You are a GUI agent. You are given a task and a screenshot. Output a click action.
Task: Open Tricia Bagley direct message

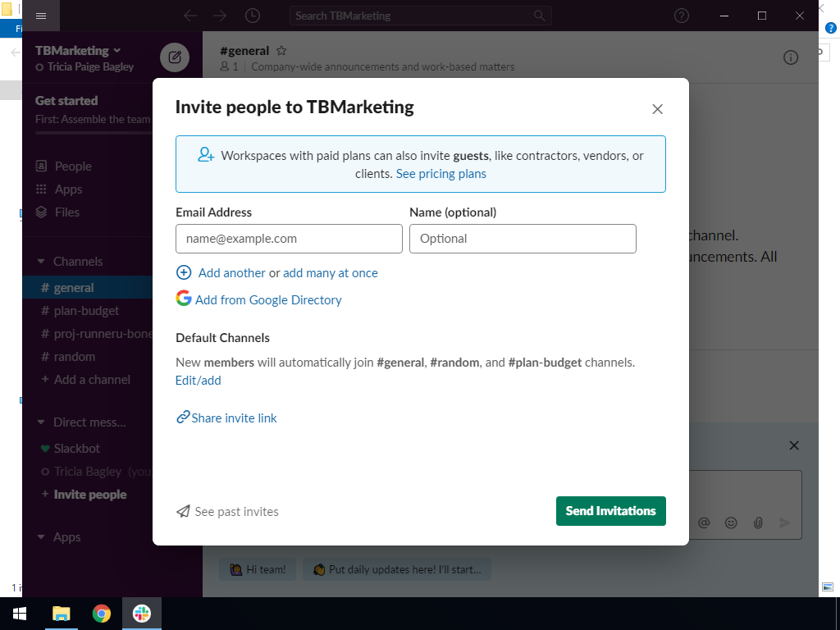click(87, 472)
